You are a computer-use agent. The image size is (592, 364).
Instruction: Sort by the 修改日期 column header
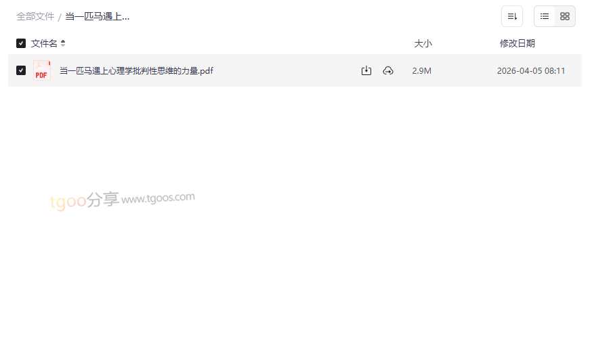click(x=517, y=43)
